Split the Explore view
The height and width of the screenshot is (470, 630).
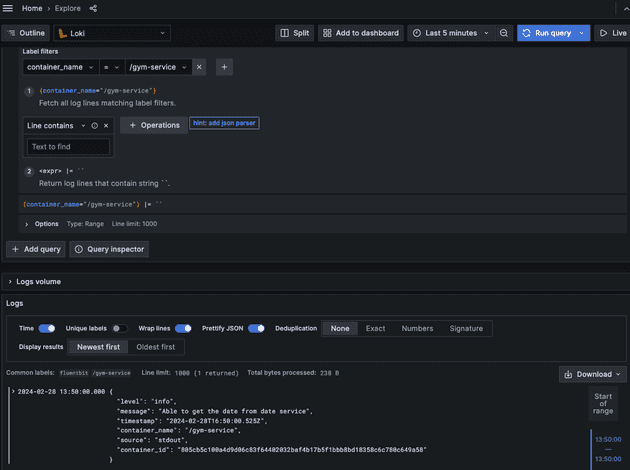[295, 33]
